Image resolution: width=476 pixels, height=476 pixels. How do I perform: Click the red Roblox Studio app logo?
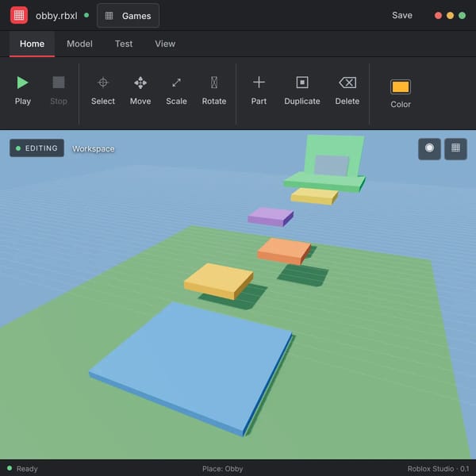[x=19, y=15]
